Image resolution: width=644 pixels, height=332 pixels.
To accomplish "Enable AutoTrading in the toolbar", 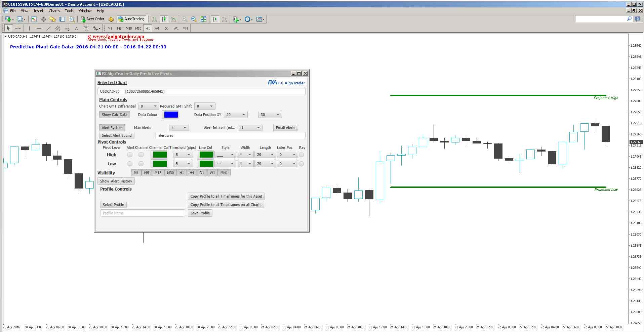I will [131, 19].
